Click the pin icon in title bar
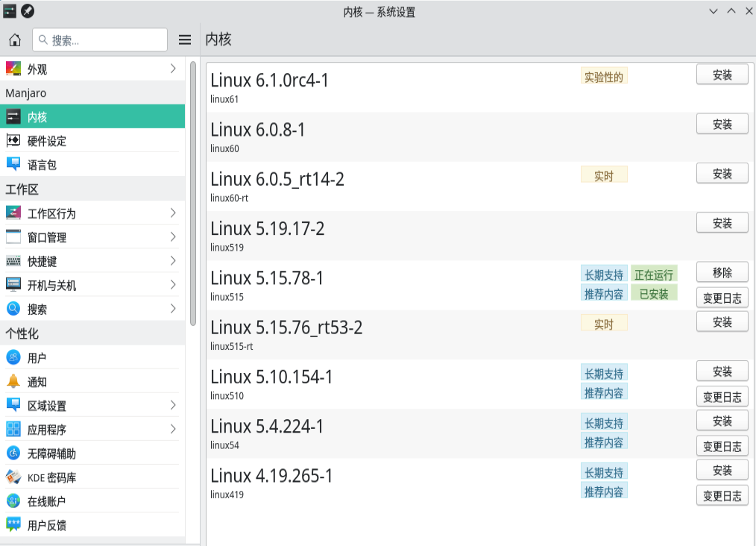The image size is (756, 546). [x=28, y=11]
